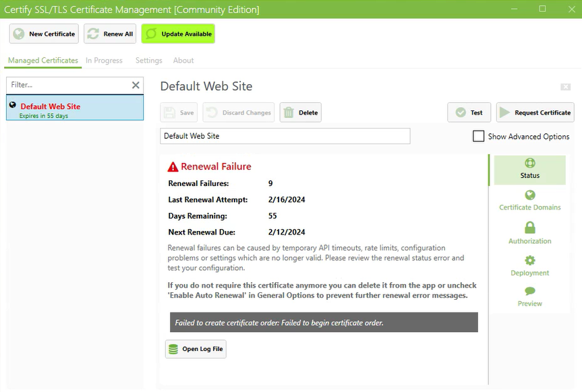Click inside the Filter input box
The image size is (582, 392).
pyautogui.click(x=67, y=85)
